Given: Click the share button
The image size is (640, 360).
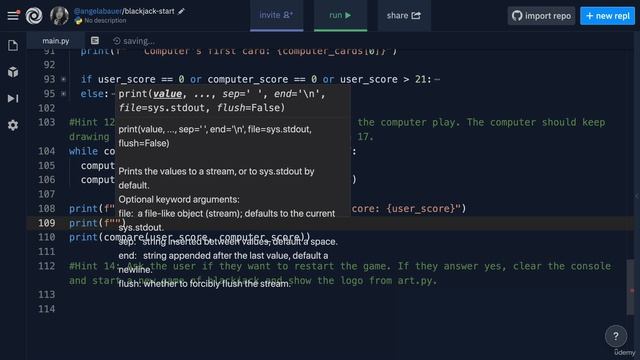Looking at the screenshot, I should 404,16.
